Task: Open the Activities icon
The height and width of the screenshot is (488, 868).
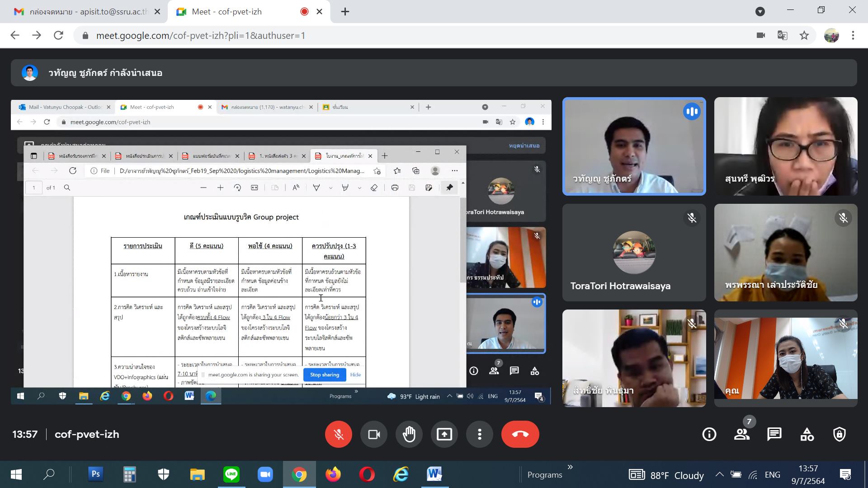Action: 807,435
